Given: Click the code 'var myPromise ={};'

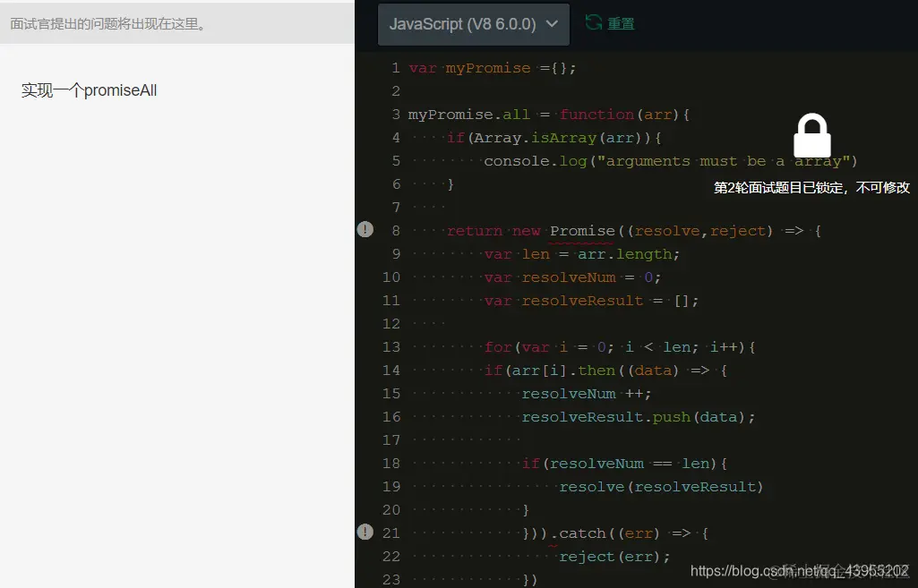Looking at the screenshot, I should (x=493, y=68).
